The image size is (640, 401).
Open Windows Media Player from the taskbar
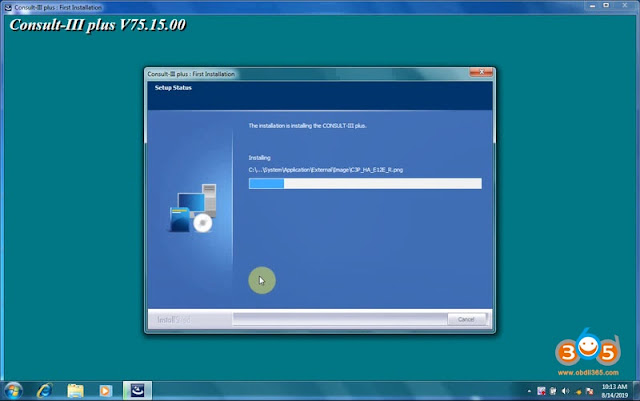105,391
